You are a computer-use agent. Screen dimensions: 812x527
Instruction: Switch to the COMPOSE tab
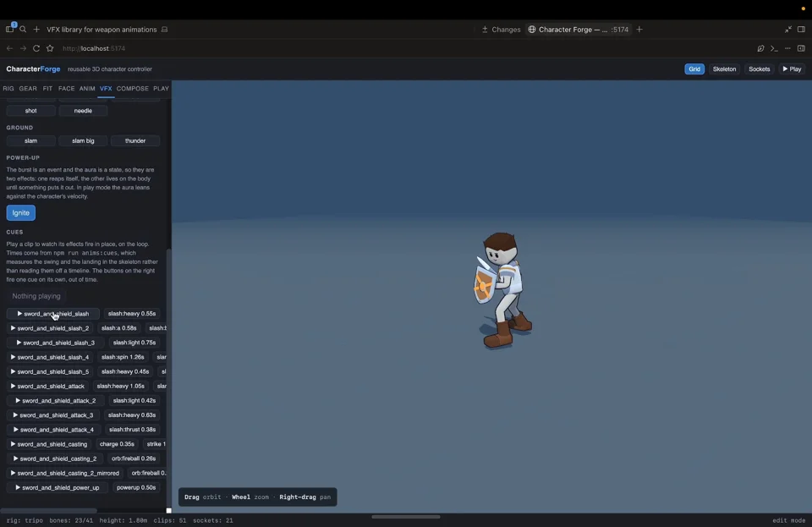coord(133,89)
